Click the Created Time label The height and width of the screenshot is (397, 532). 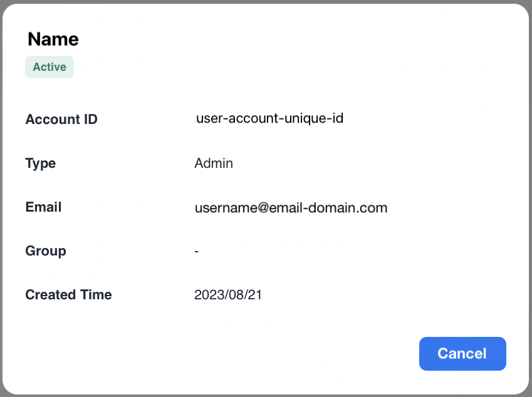(x=68, y=295)
